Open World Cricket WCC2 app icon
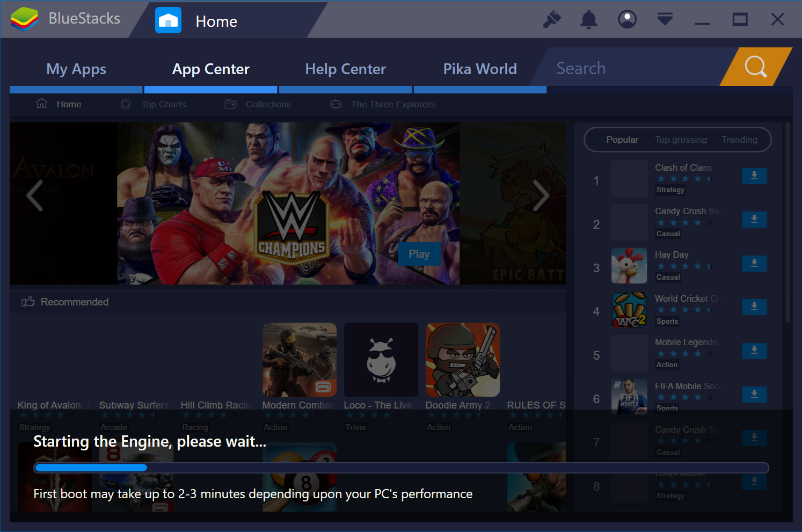 [x=629, y=310]
